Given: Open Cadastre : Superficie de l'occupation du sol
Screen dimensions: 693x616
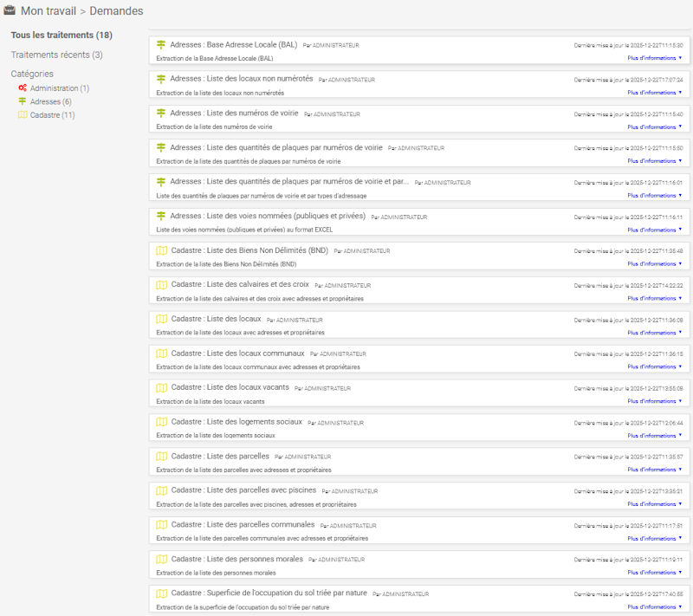Looking at the screenshot, I should point(269,593).
